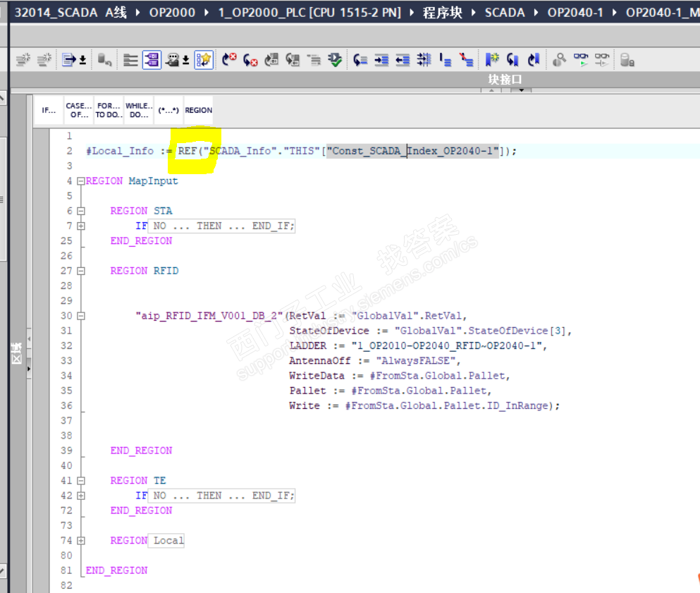700x593 pixels.
Task: Click #FromSta.Global.Pallet.ID_InRange on line 36
Action: [x=447, y=406]
